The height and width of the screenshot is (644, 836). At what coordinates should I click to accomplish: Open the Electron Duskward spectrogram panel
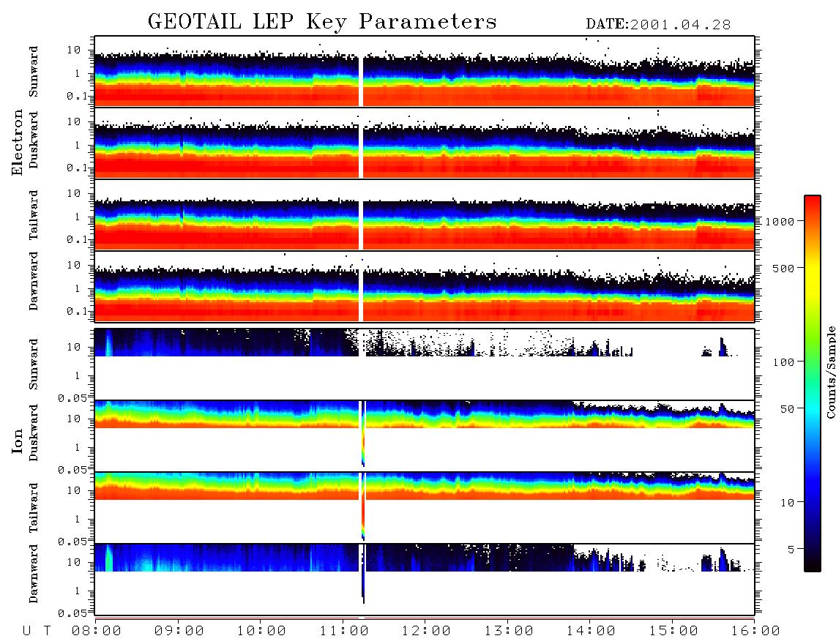coord(425,143)
